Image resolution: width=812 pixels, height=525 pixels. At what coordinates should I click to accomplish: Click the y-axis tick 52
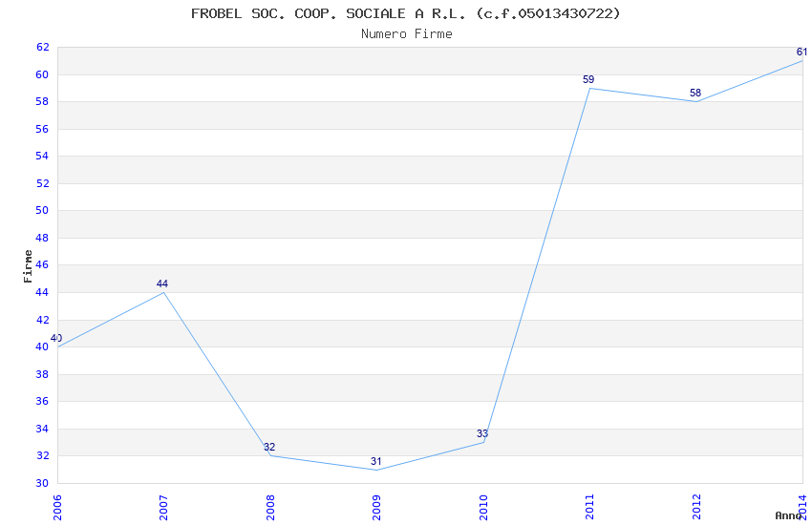(x=42, y=183)
